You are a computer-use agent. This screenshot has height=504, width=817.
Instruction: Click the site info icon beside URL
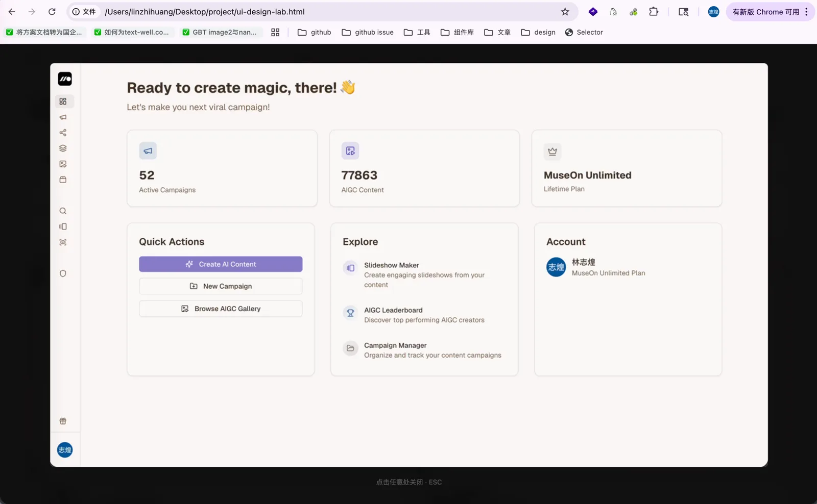pos(76,12)
